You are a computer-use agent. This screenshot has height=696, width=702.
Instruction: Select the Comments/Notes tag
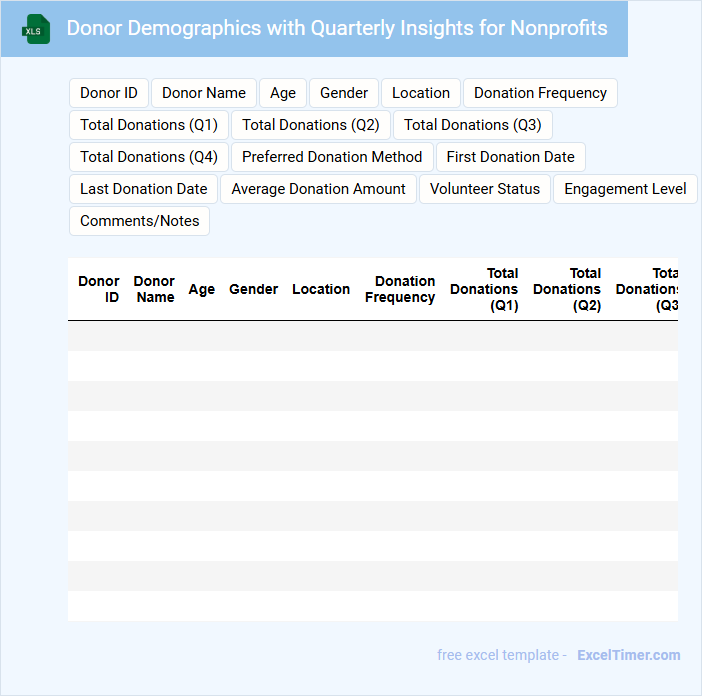coord(140,221)
